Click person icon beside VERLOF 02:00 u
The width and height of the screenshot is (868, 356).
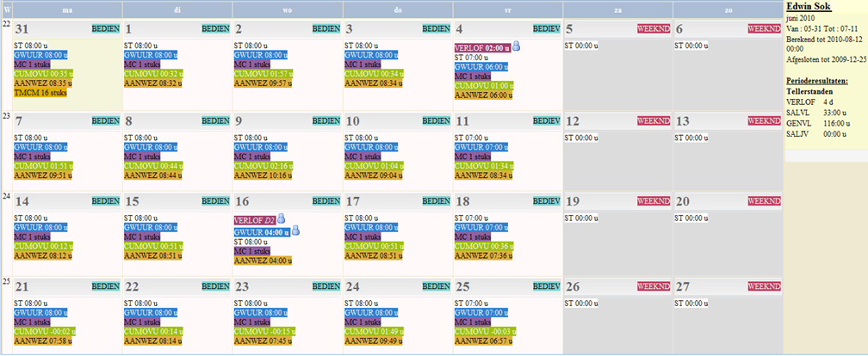[516, 46]
